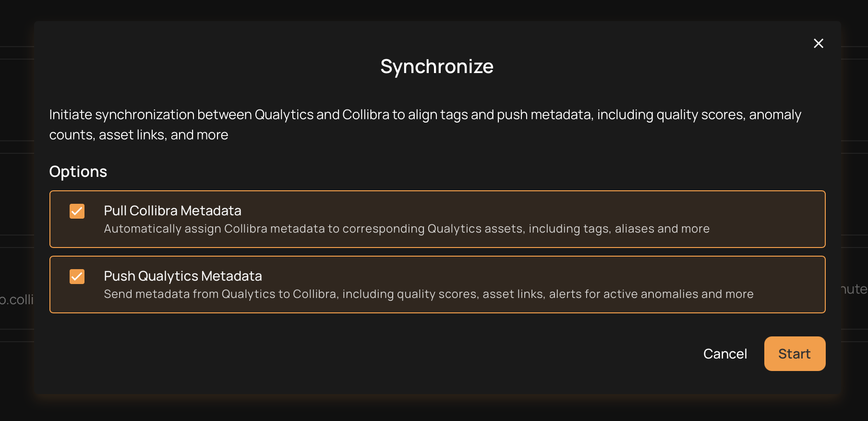The image size is (868, 421).
Task: Click the orange checkmark on Push Qualytics Metadata
Action: [77, 276]
